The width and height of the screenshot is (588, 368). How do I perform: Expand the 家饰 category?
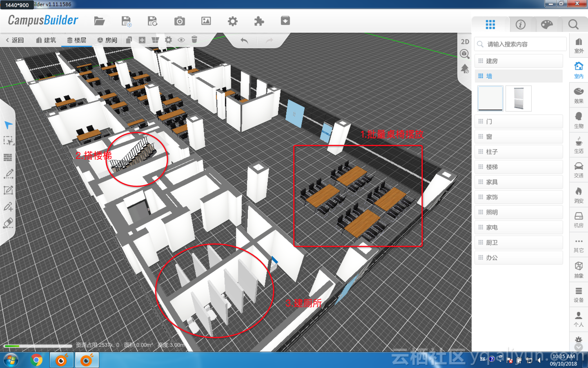point(519,197)
